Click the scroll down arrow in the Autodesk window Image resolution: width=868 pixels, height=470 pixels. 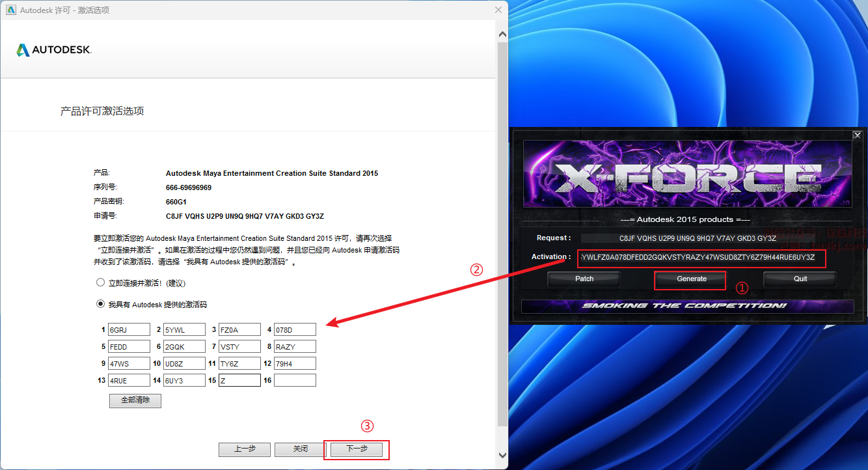point(502,455)
